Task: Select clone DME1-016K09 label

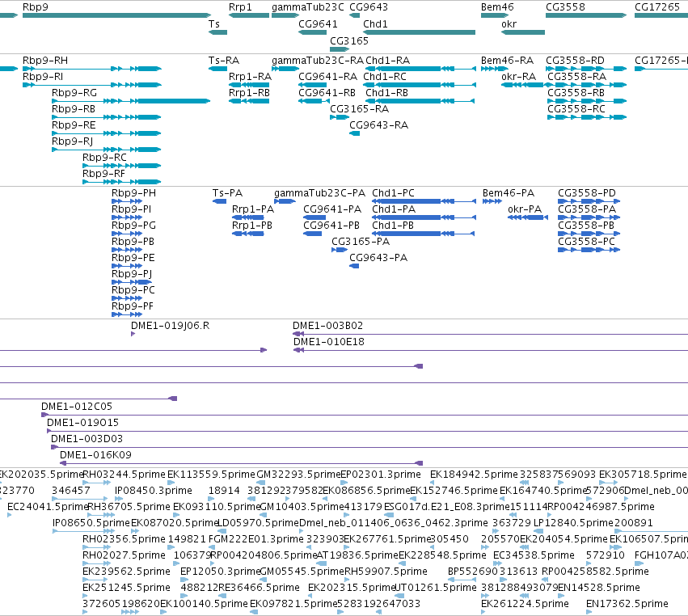Action: click(x=95, y=455)
